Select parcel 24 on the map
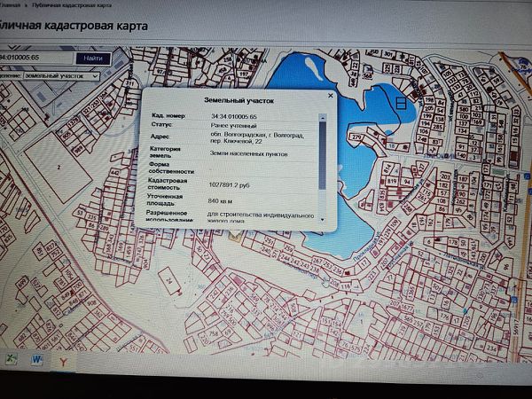The width and height of the screenshot is (532, 399). 169,280
